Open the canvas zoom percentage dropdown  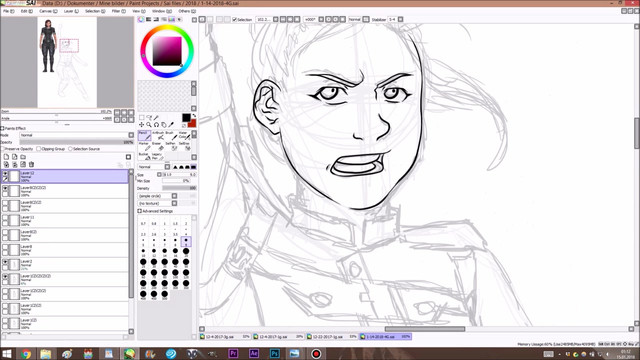click(275, 19)
